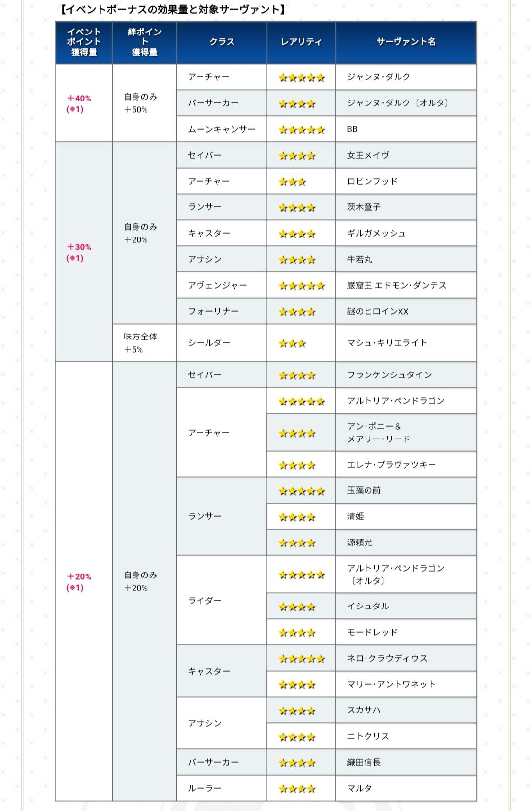Click the star rating for マシュ·キリエライト
The image size is (532, 811).
[x=292, y=344]
